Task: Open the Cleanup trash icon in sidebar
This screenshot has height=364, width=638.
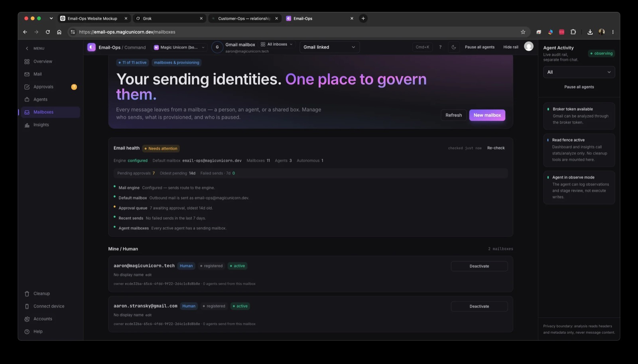Action: coord(27,293)
